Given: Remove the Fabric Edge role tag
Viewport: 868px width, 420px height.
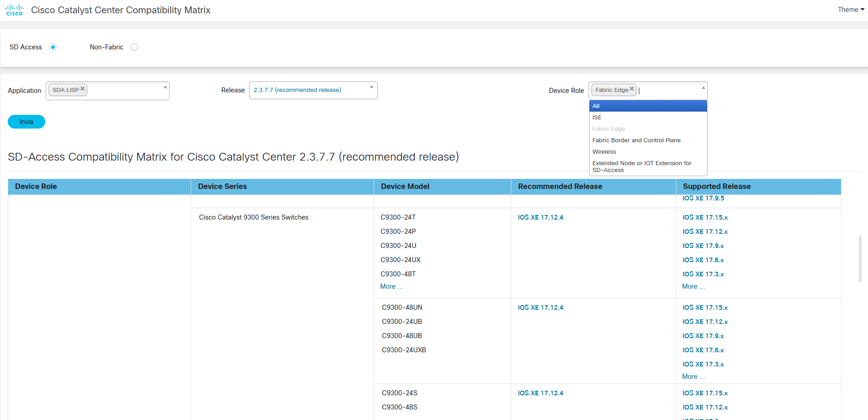Looking at the screenshot, I should click(x=632, y=89).
